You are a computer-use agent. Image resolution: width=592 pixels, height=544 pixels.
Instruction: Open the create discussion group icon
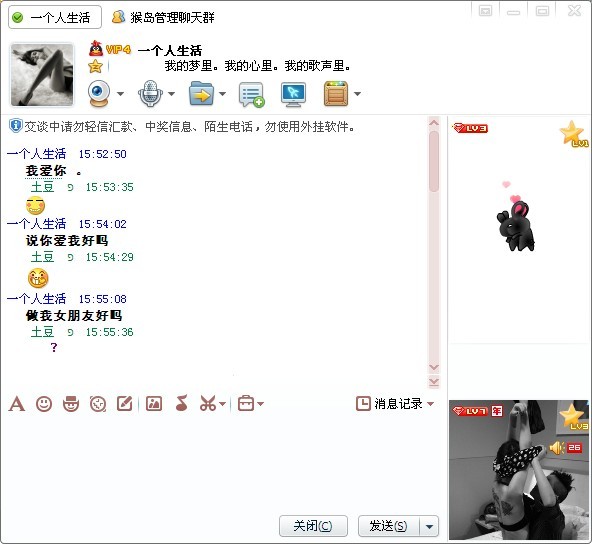point(251,94)
